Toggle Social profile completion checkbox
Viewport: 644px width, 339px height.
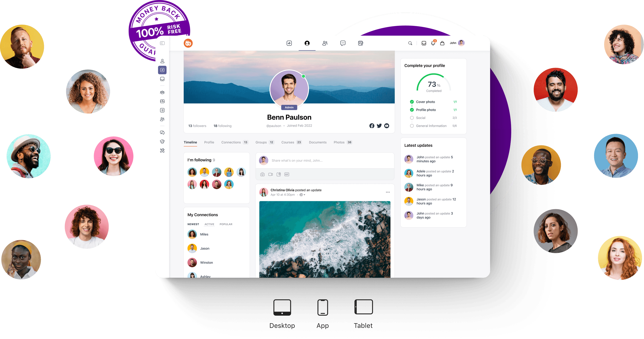412,118
